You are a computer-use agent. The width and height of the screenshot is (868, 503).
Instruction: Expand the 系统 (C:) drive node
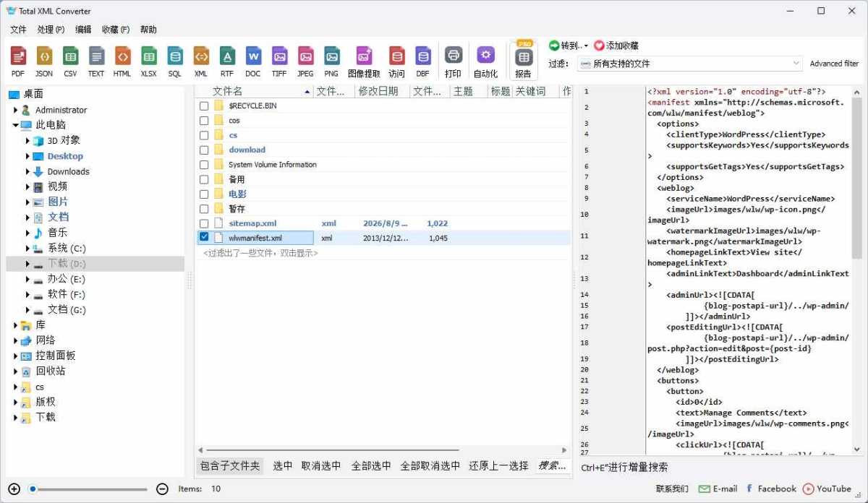[x=27, y=248]
